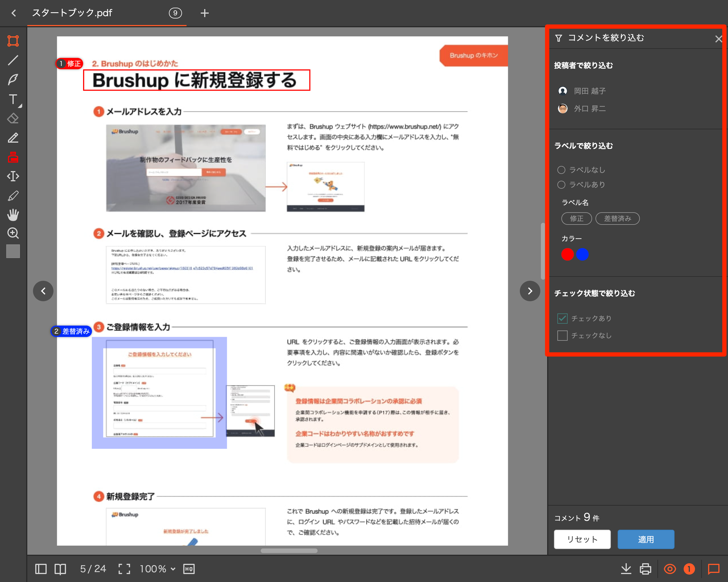Click the orange filter count badge 1
The width and height of the screenshot is (728, 582).
point(689,569)
